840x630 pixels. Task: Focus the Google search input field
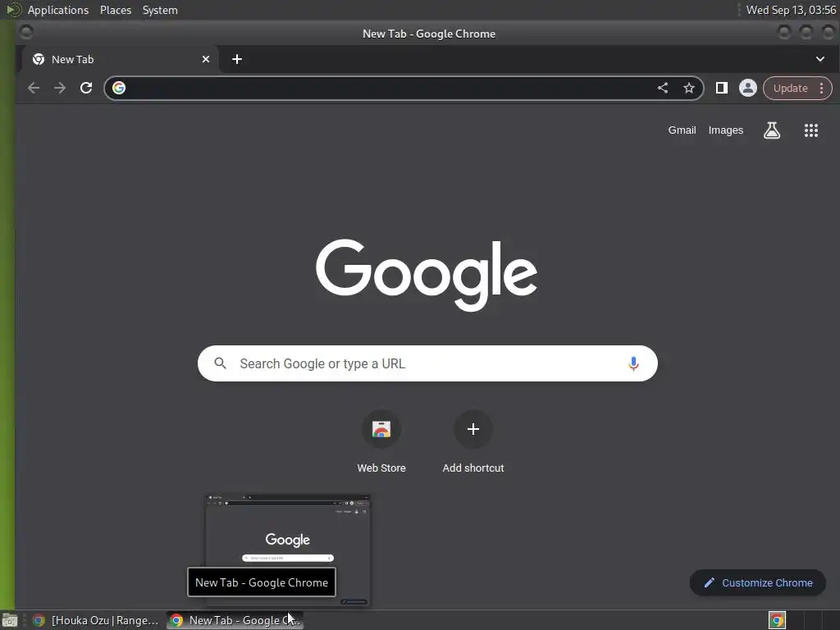coord(427,363)
